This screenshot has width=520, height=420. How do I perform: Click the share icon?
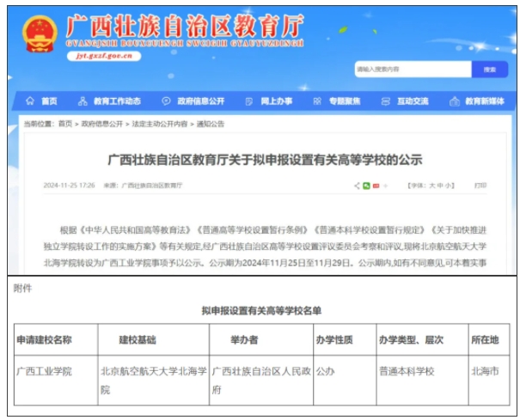pyautogui.click(x=357, y=186)
